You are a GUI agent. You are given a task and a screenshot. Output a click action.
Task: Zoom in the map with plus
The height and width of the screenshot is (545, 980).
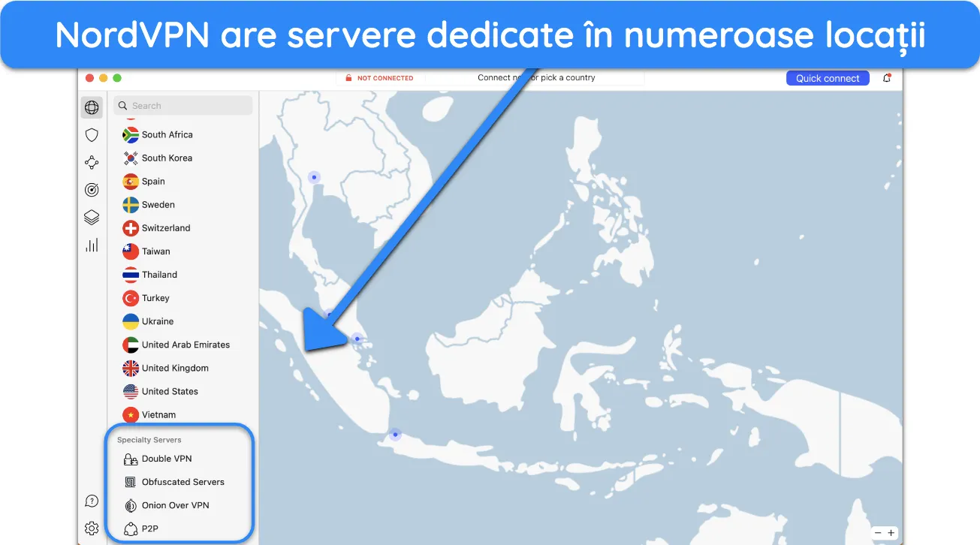pos(891,533)
